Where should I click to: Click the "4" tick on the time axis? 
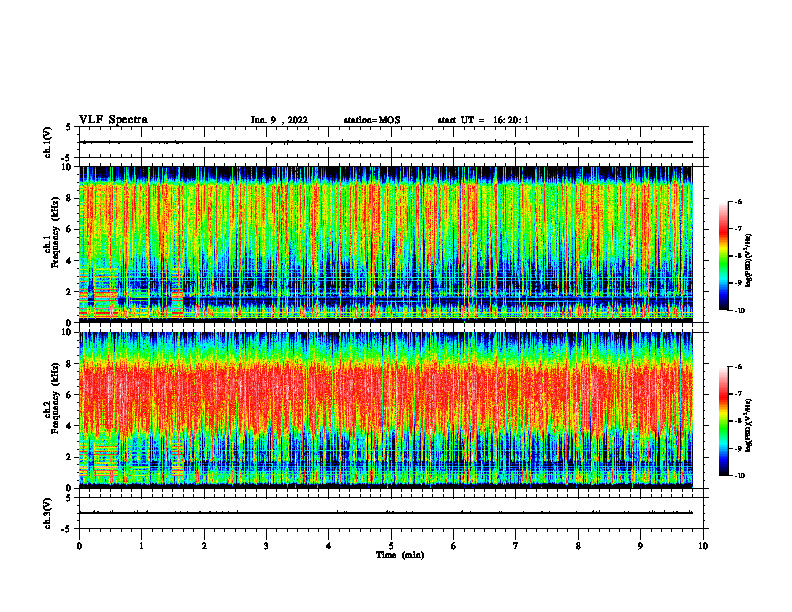click(x=328, y=546)
